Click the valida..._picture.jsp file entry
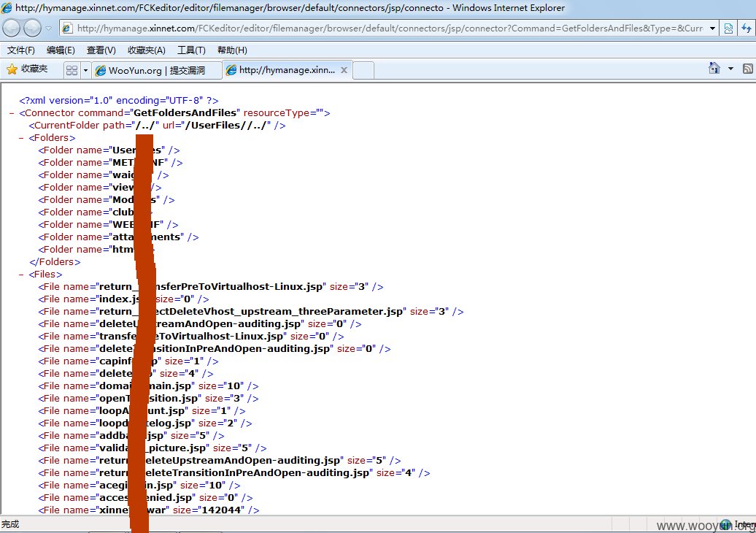The height and width of the screenshot is (533, 756). [153, 448]
